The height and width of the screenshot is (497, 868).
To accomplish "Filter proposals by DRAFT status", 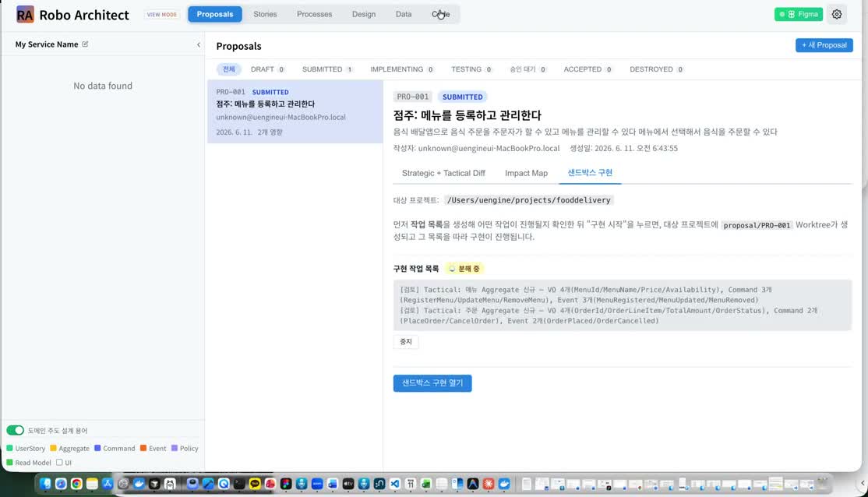I will click(x=267, y=69).
